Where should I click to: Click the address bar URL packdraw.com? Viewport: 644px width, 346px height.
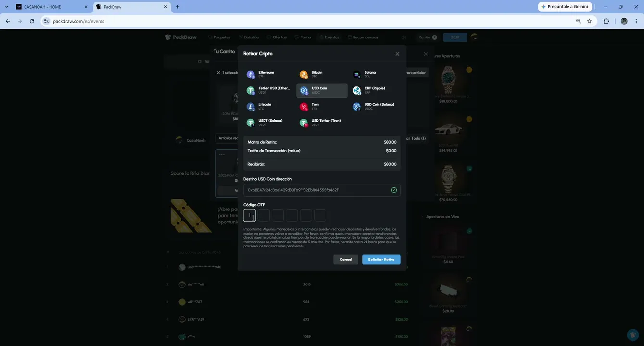pyautogui.click(x=78, y=21)
